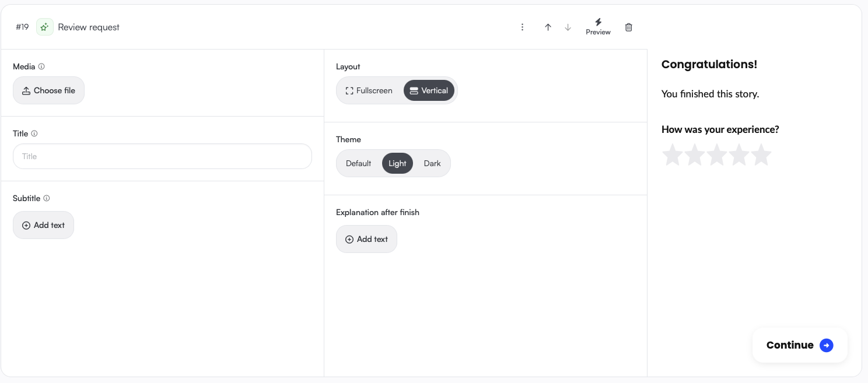868x383 pixels.
Task: Click the Review request star badge icon
Action: pyautogui.click(x=45, y=27)
